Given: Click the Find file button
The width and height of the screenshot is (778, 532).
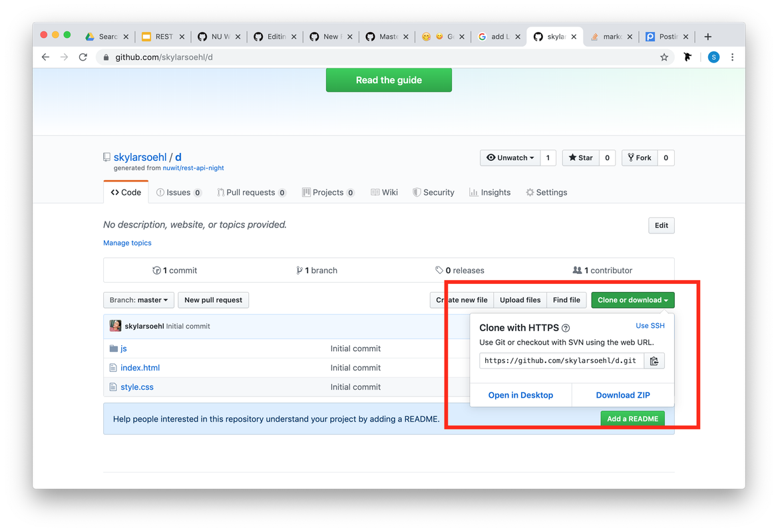Looking at the screenshot, I should (x=566, y=300).
